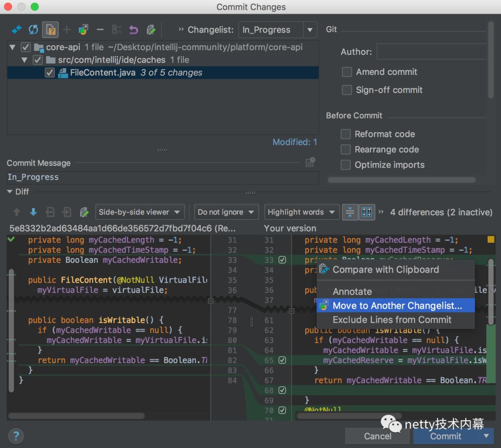
Task: Click the Show Diff crossing-arrows icon
Action: 16,30
